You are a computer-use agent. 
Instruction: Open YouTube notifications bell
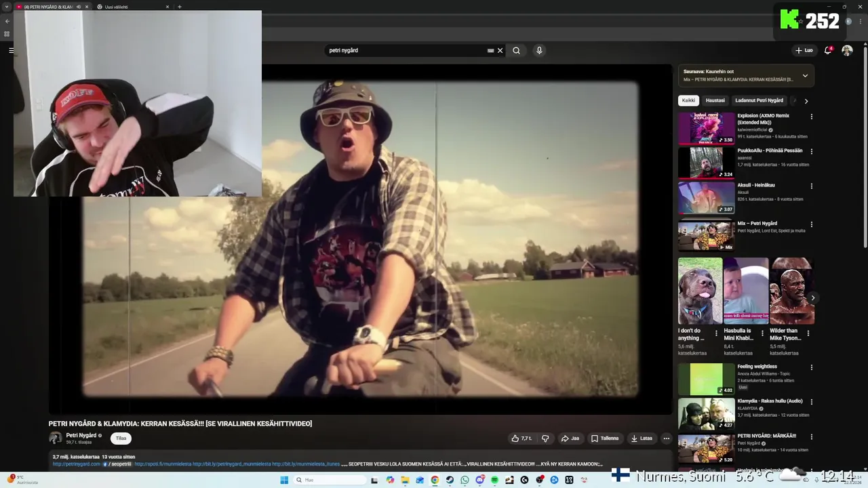[828, 50]
